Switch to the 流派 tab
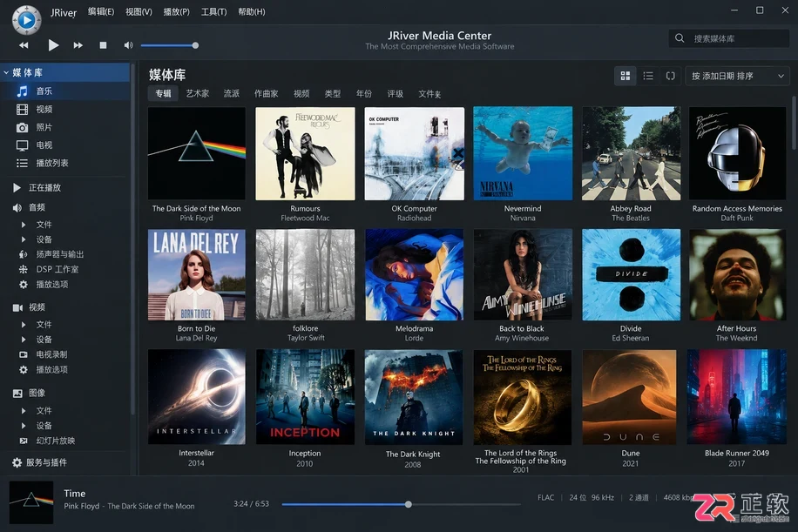Viewport: 798px width, 532px height. coord(232,93)
